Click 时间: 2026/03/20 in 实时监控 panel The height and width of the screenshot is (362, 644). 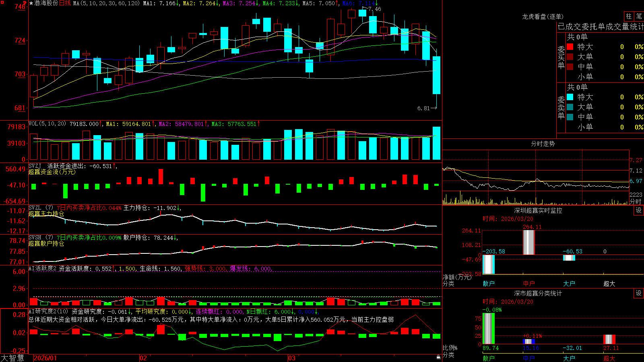[508, 219]
